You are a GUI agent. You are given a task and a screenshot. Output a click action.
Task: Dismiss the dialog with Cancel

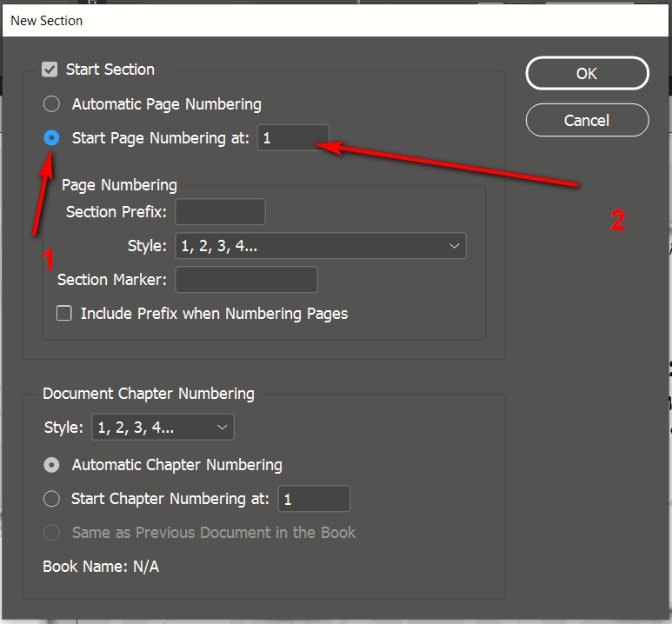(587, 121)
